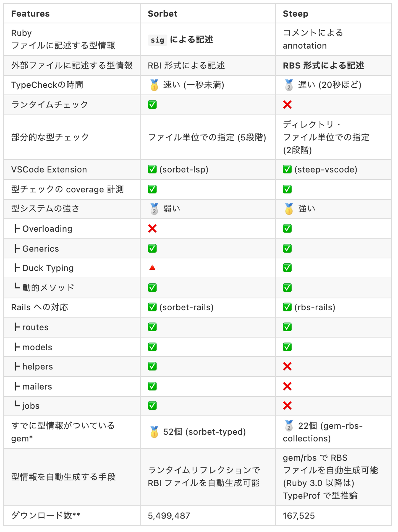
Task: Click the (sorbet-lsp) text
Action: pyautogui.click(x=184, y=170)
